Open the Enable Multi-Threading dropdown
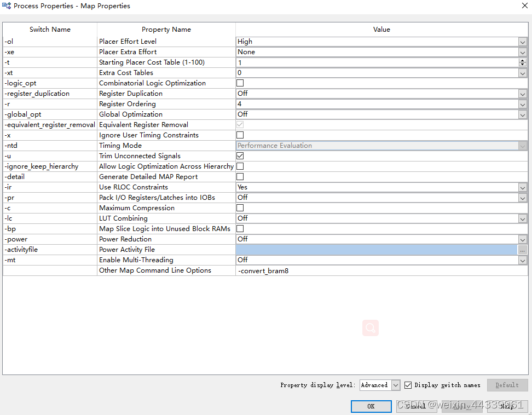 (x=523, y=260)
